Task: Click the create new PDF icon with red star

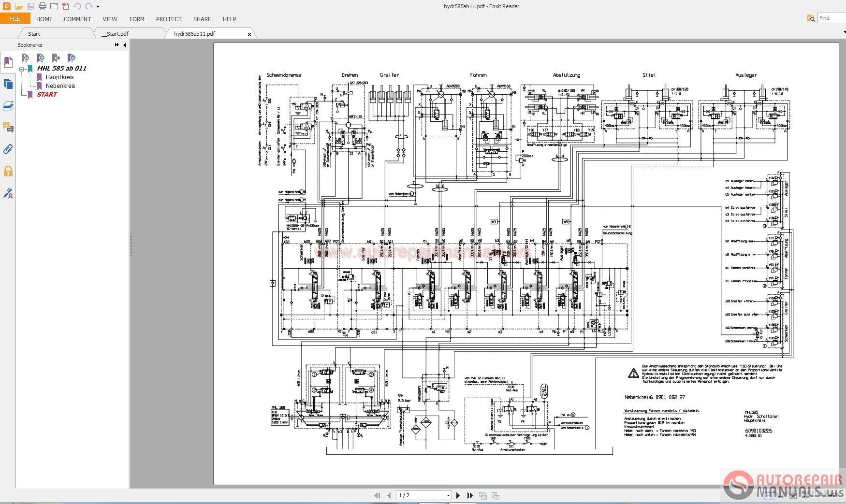Action: 65,6
